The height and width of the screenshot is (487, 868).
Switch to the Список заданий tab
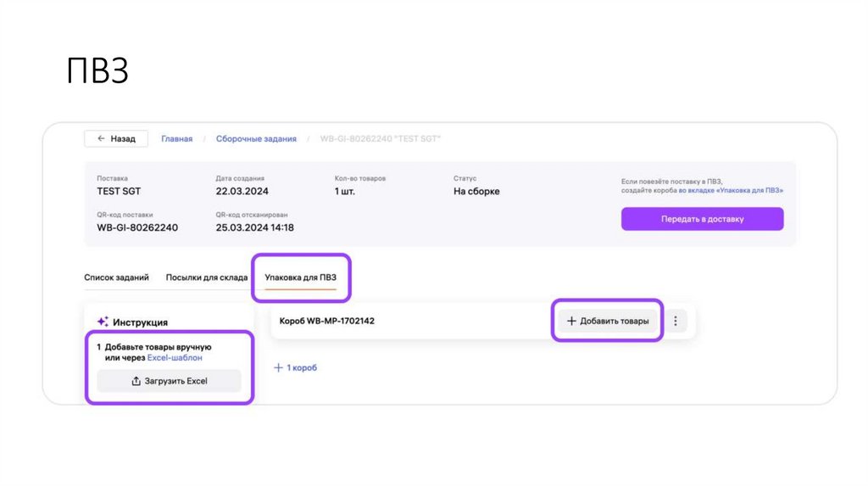(x=117, y=277)
